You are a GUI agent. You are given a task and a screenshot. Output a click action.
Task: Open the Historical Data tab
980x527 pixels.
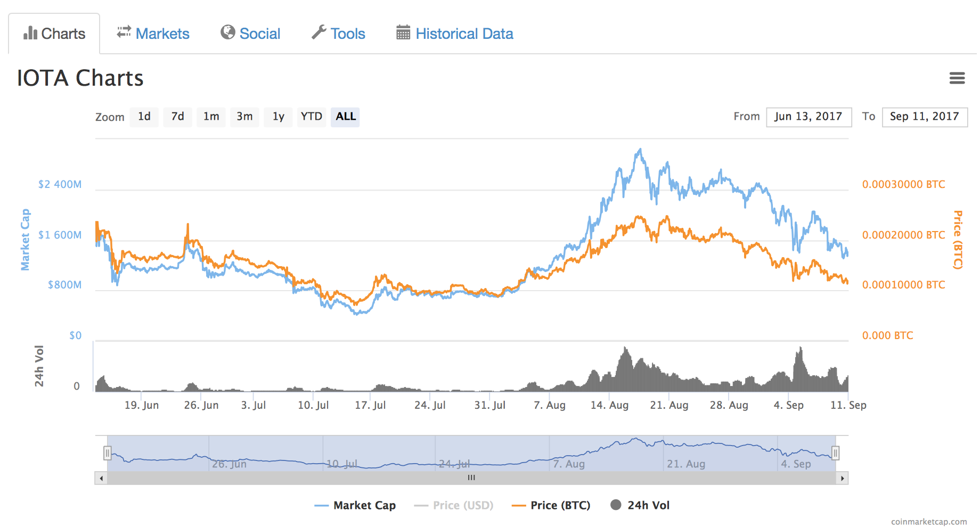(455, 34)
